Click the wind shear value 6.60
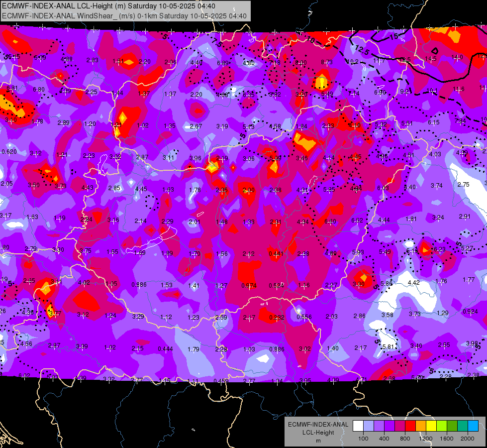Viewport: 487px width, 448px height. point(330,221)
